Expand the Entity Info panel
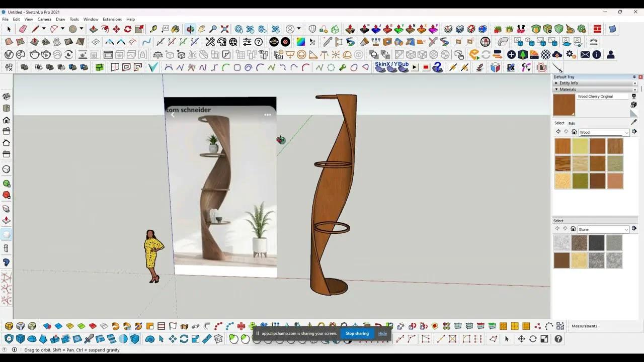The width and height of the screenshot is (644, 362). (x=556, y=83)
